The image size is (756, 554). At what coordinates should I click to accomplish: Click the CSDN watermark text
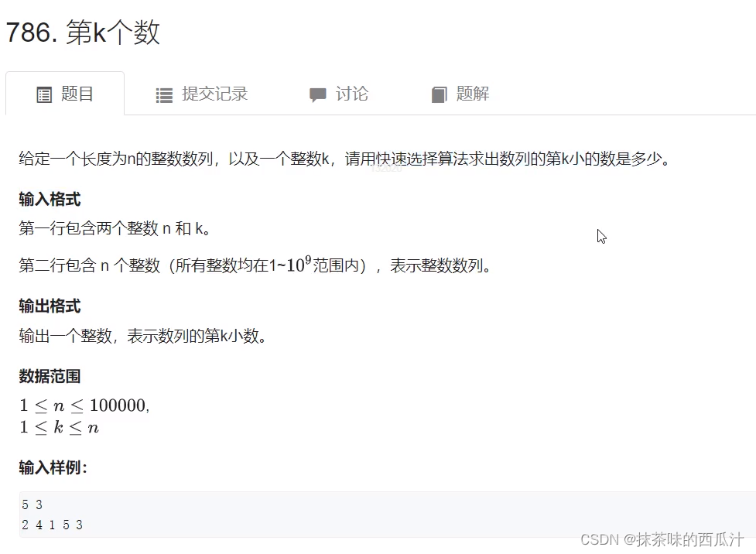(x=662, y=539)
